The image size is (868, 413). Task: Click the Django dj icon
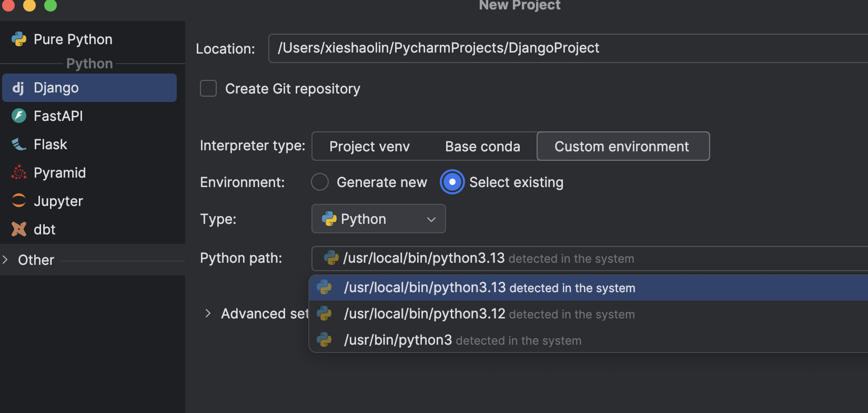click(x=18, y=88)
